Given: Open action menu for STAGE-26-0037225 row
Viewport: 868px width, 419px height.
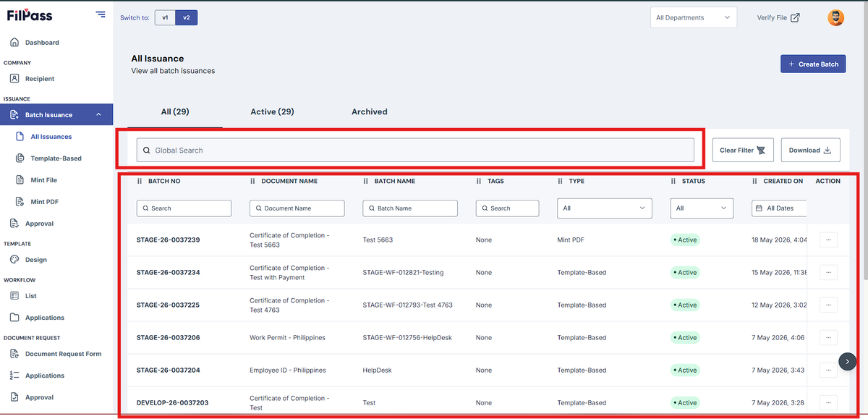Looking at the screenshot, I should click(828, 305).
